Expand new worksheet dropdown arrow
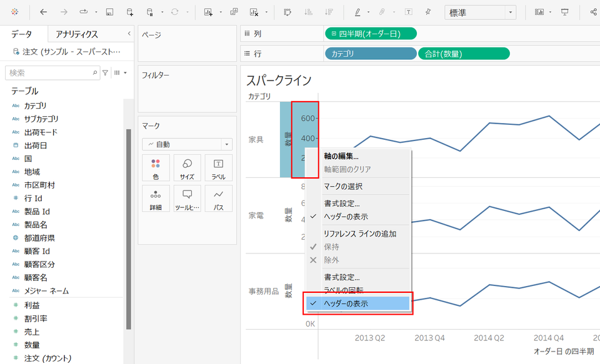 [221, 12]
